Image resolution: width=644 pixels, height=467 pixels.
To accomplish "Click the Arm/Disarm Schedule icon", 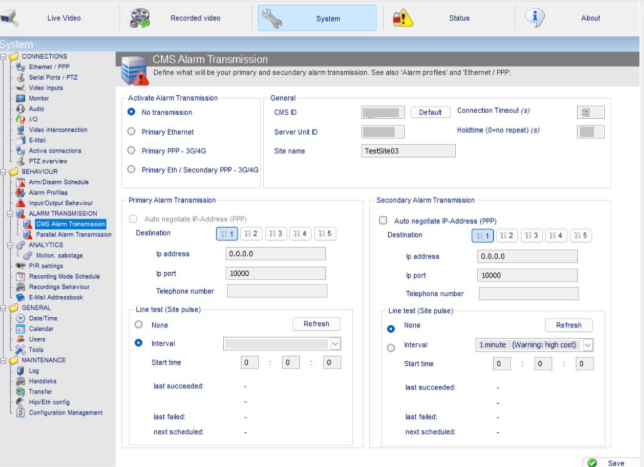I will [21, 182].
